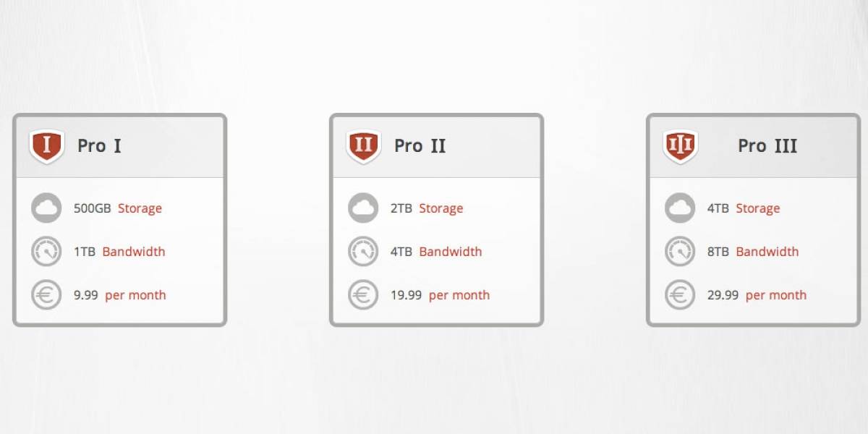This screenshot has height=434, width=868.
Task: Click the cloud storage icon in Pro III
Action: point(680,208)
